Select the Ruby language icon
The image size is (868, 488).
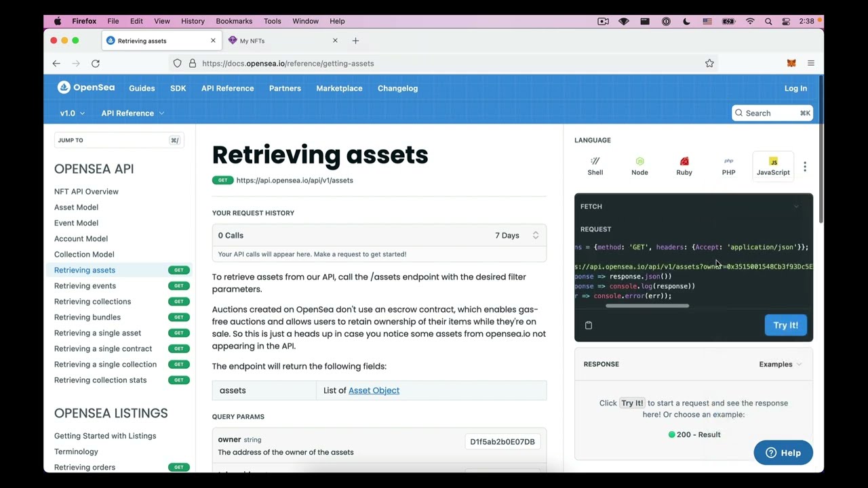pyautogui.click(x=684, y=166)
